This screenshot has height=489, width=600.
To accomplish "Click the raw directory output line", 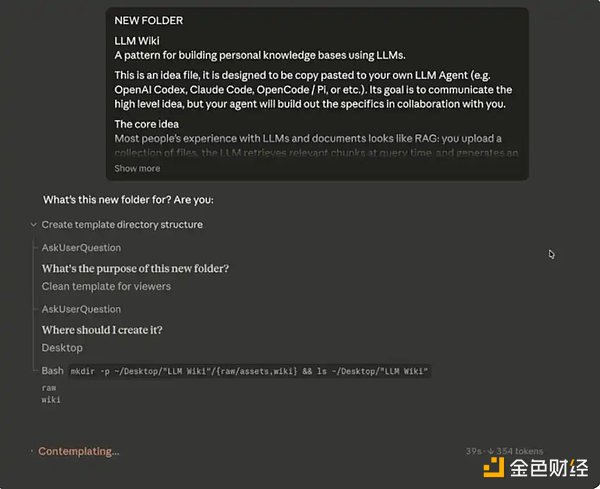I will coord(48,387).
